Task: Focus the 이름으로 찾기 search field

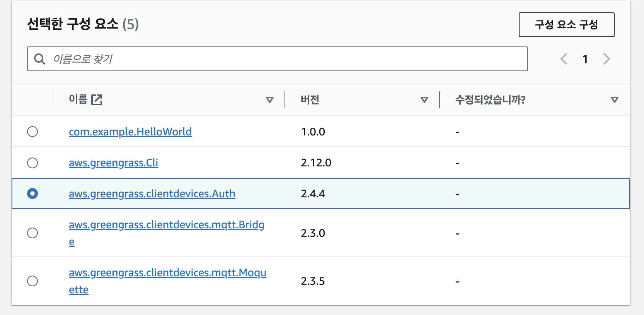Action: click(277, 59)
